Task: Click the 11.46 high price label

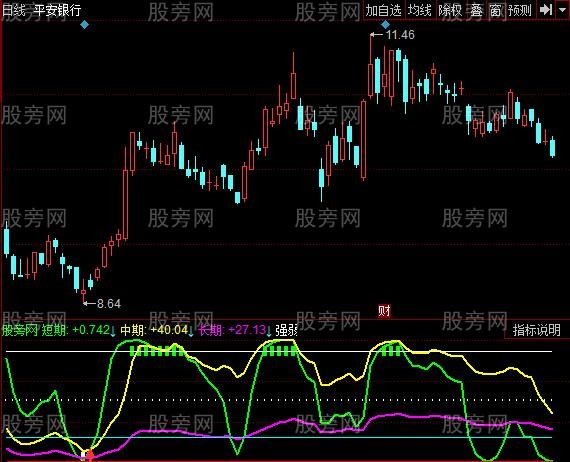Action: pos(400,35)
